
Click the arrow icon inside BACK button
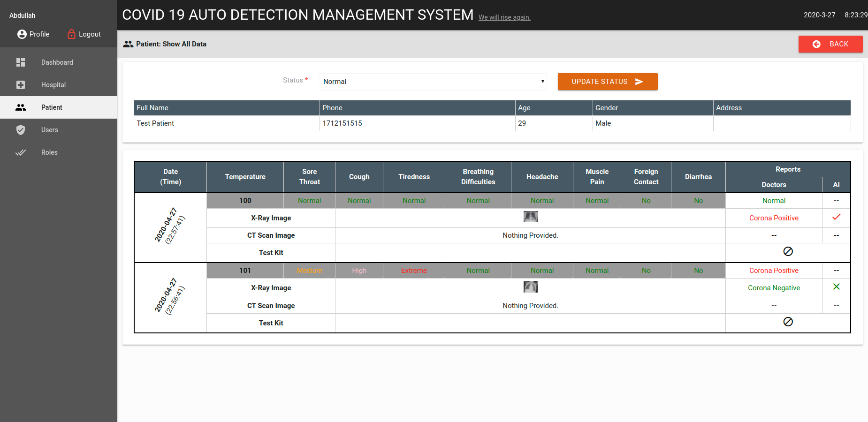click(816, 44)
